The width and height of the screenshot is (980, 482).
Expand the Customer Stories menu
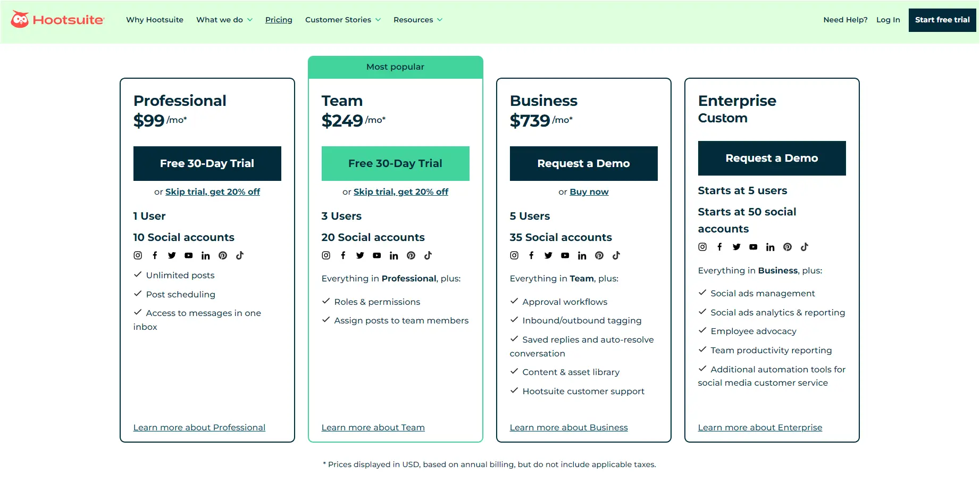tap(343, 20)
